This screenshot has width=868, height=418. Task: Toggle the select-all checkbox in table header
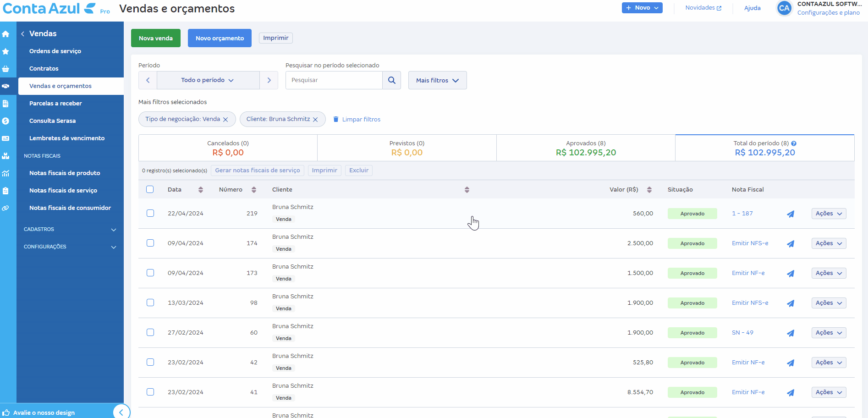pos(150,189)
